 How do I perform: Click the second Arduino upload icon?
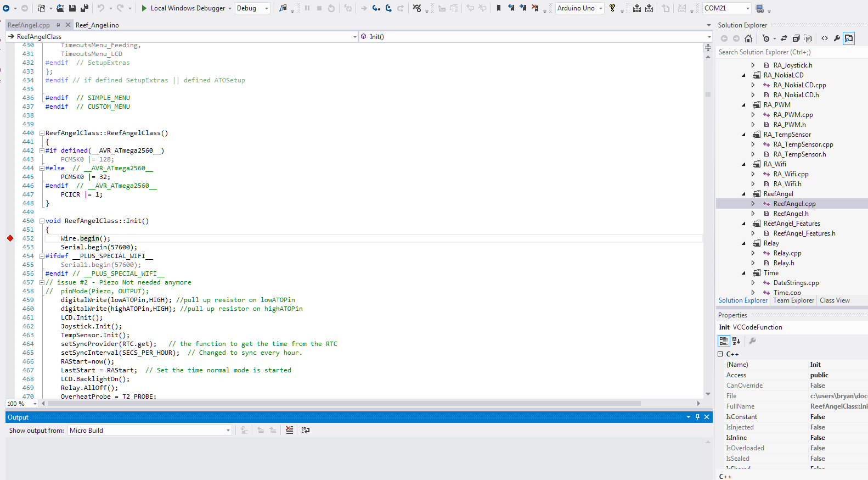[x=649, y=8]
